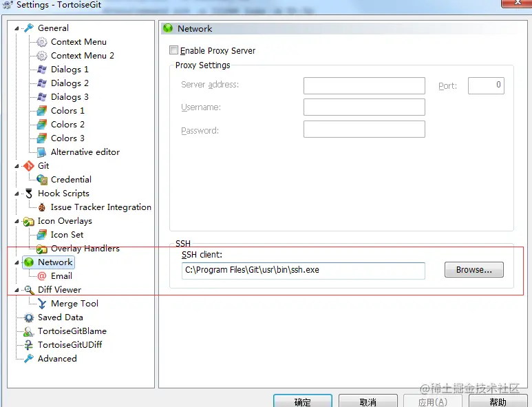Click the Dialogs 1 windows icon
Viewport: 532px width, 407px height.
click(x=42, y=70)
